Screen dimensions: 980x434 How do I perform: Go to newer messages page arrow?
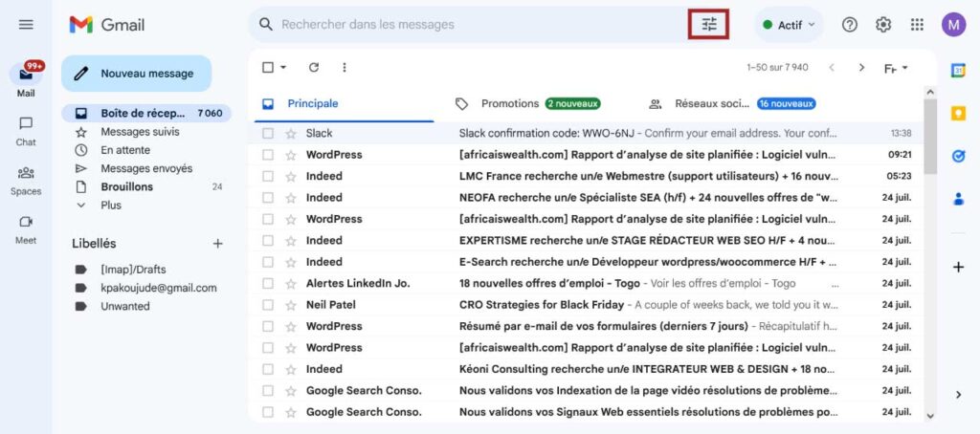point(832,68)
